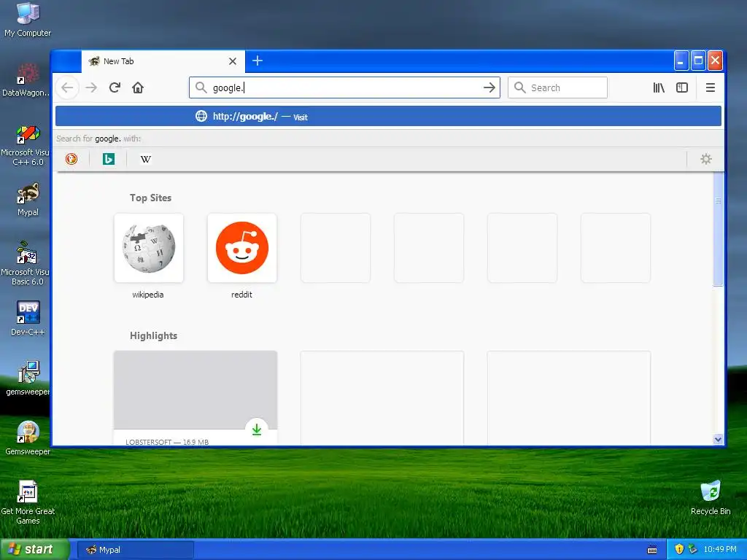Image resolution: width=747 pixels, height=560 pixels.
Task: Close the New Tab tab
Action: 233,61
